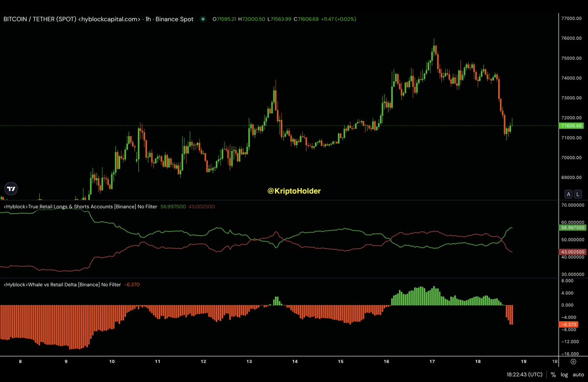Click the 77000.00 price axis label
588x382 pixels.
(571, 18)
